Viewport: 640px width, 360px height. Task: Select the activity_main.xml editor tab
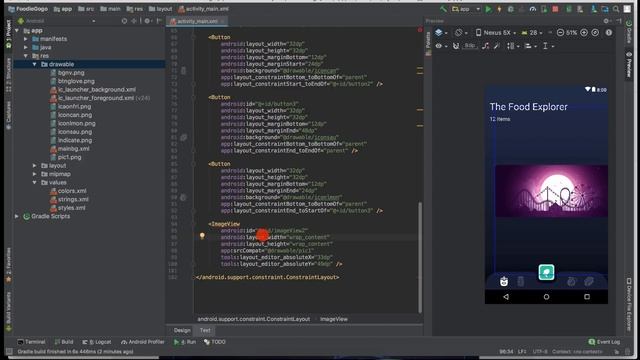point(197,21)
